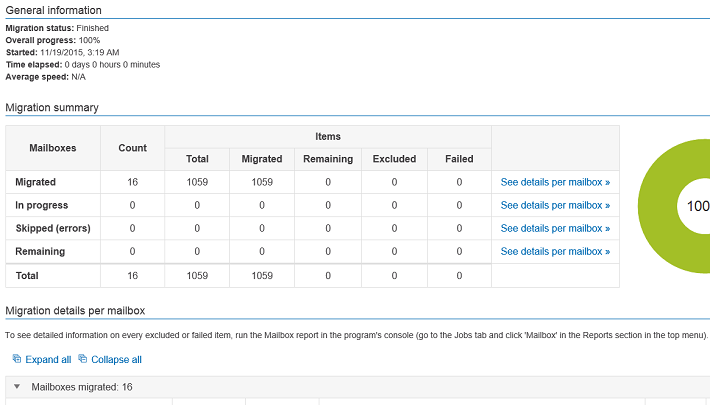Click the Skipped (errors) row label

click(x=53, y=228)
